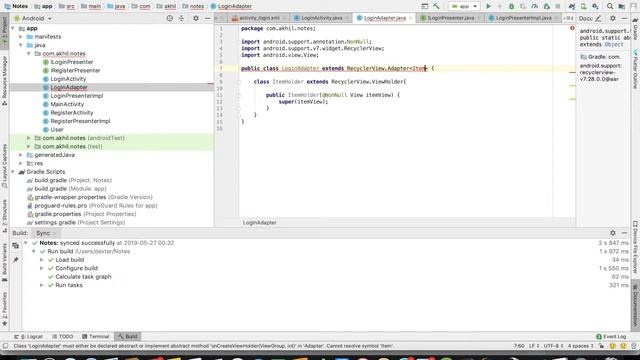The image size is (640, 360).
Task: Open Device File Explorer side panel
Action: coord(635,247)
